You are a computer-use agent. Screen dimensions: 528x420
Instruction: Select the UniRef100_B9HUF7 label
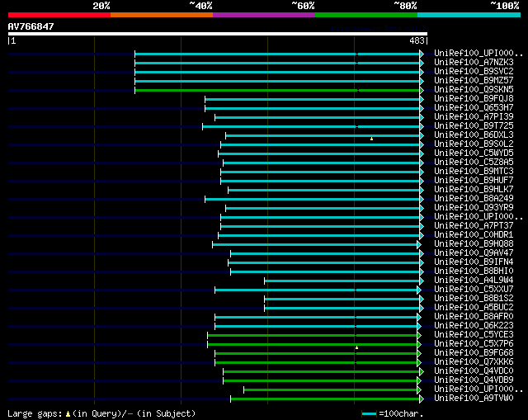[x=474, y=181]
